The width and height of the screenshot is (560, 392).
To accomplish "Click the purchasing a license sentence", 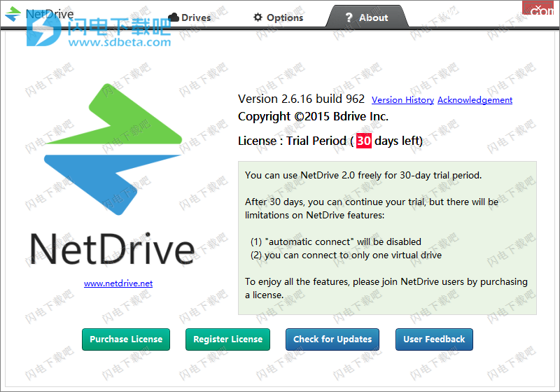I will [386, 288].
